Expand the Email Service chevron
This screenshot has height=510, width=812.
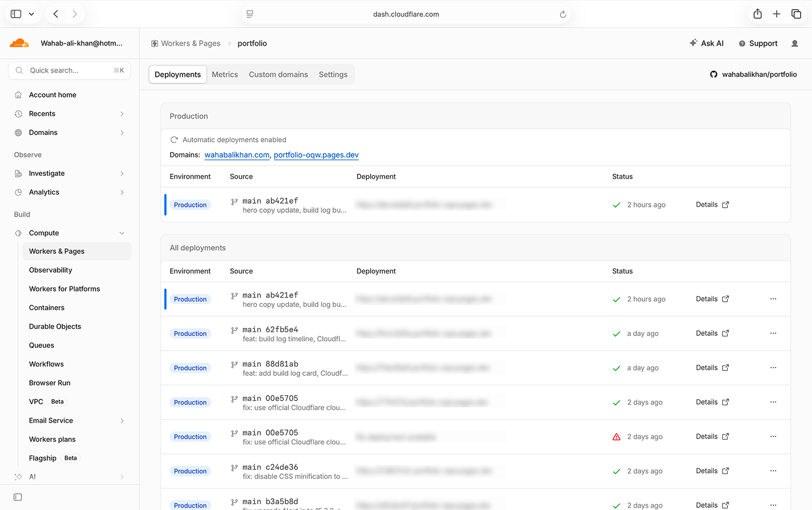122,421
